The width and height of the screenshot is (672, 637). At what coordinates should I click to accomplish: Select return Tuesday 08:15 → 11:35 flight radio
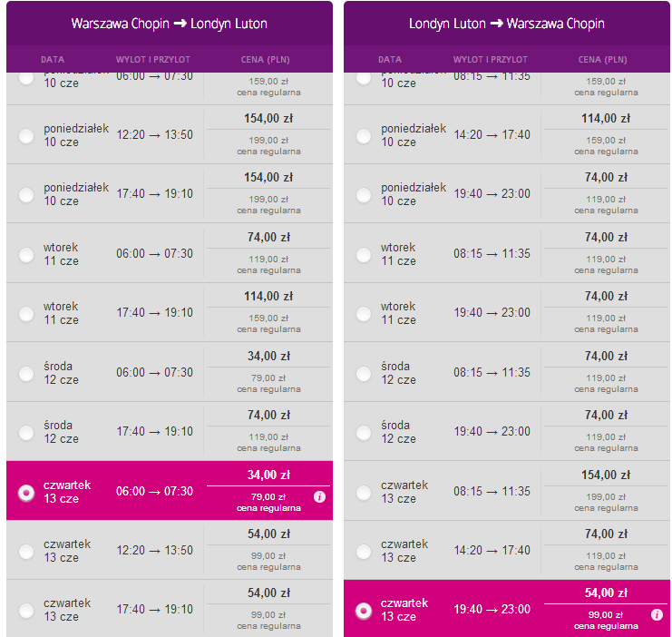(x=364, y=255)
